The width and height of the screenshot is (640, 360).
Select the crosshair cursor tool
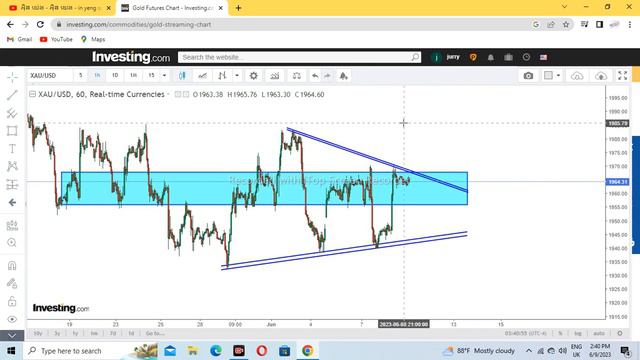tap(12, 77)
